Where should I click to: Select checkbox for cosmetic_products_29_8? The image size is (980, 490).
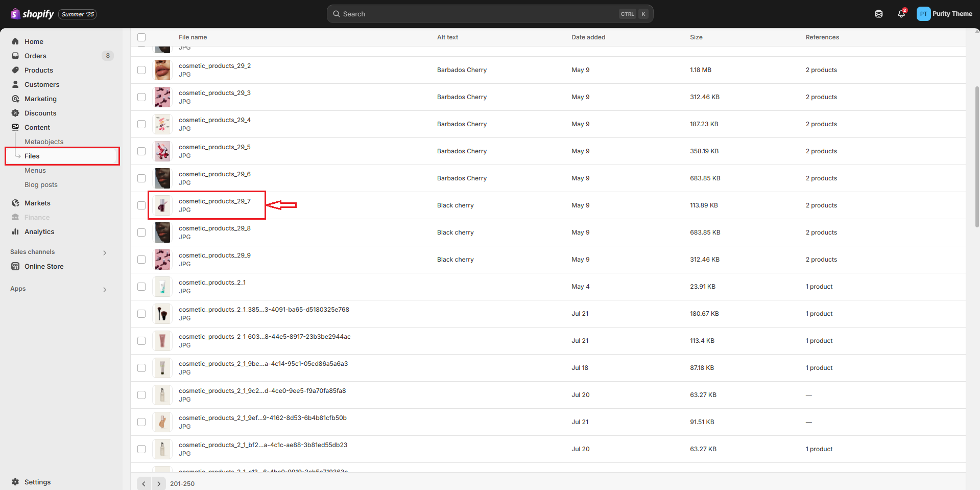(141, 232)
